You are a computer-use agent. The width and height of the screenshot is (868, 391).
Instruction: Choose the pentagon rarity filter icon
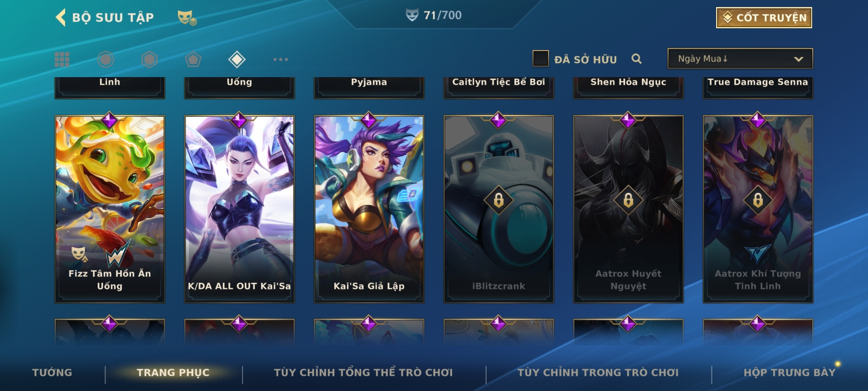point(193,59)
